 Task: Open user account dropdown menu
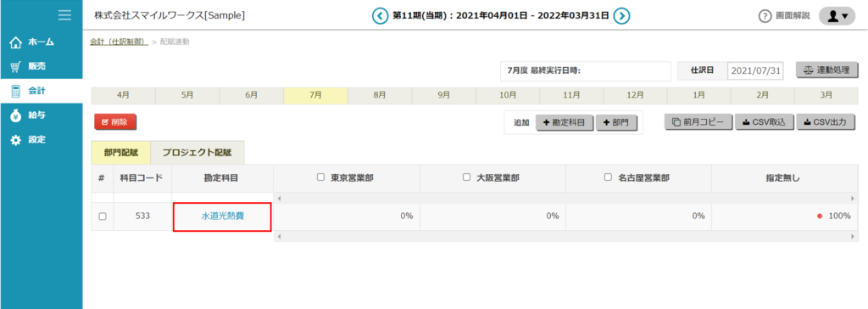[837, 16]
